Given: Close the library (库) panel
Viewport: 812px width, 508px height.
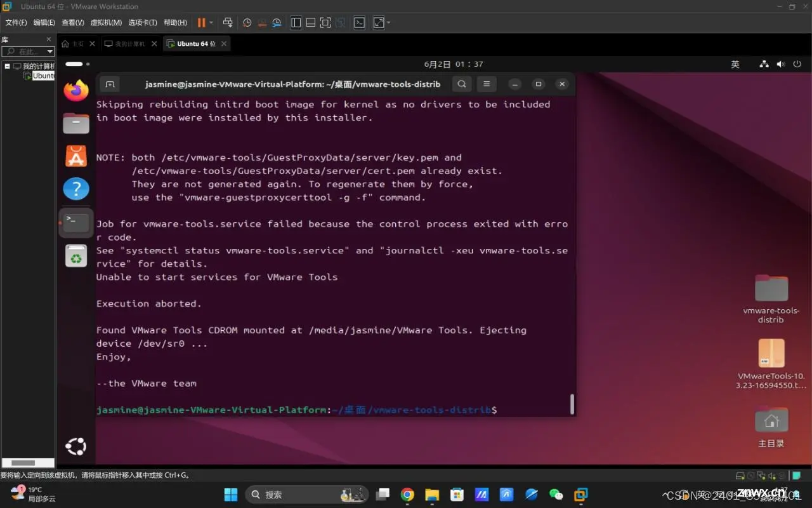Looking at the screenshot, I should pyautogui.click(x=49, y=39).
